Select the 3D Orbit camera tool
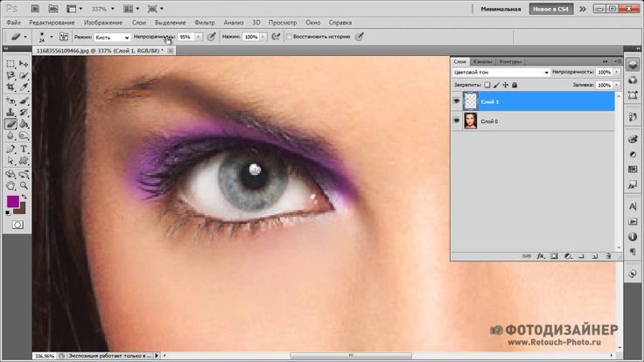 (24, 174)
